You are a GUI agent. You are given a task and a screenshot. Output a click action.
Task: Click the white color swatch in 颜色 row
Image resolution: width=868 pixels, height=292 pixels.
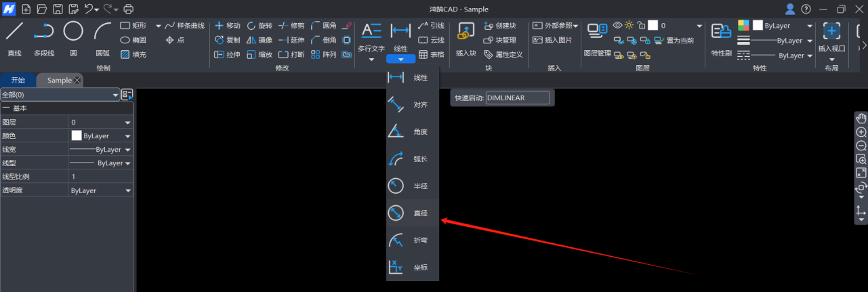[77, 135]
